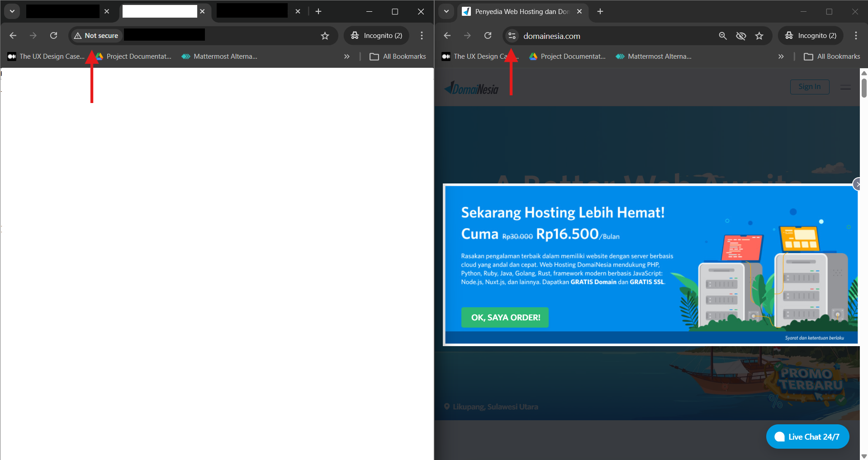Screen dimensions: 868x460
Task: Click the hosting promo banner illustration
Action: point(764,271)
